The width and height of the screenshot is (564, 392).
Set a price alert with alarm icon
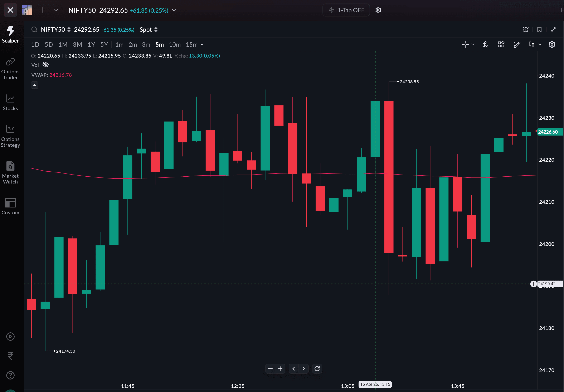(x=526, y=29)
